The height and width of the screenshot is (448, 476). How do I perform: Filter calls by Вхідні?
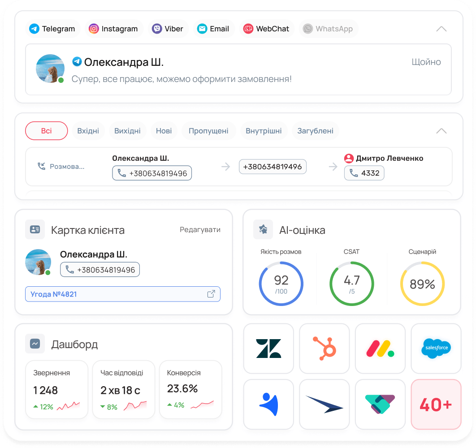88,131
